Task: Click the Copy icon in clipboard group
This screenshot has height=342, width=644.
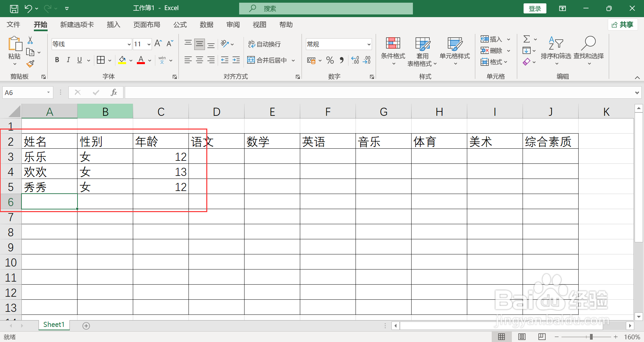Action: coord(30,52)
